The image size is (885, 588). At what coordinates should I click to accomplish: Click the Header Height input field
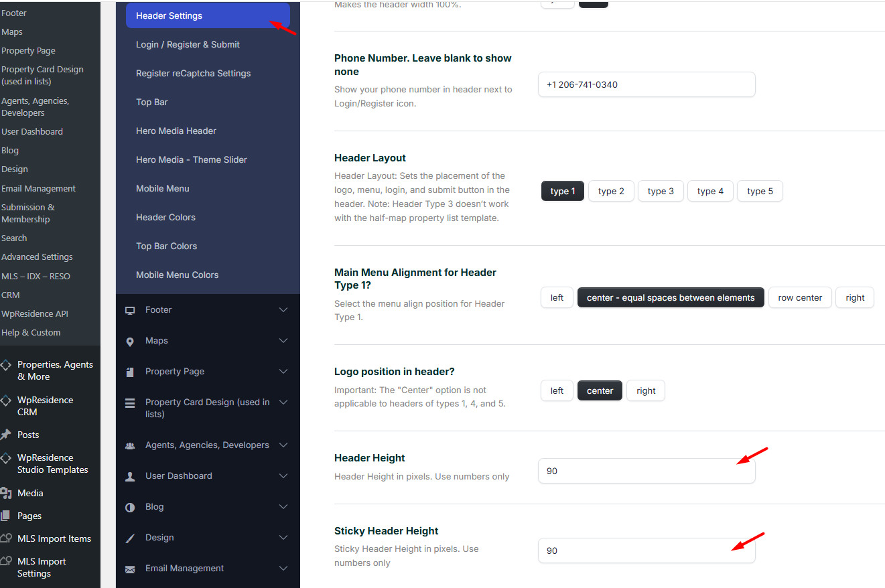[646, 471]
